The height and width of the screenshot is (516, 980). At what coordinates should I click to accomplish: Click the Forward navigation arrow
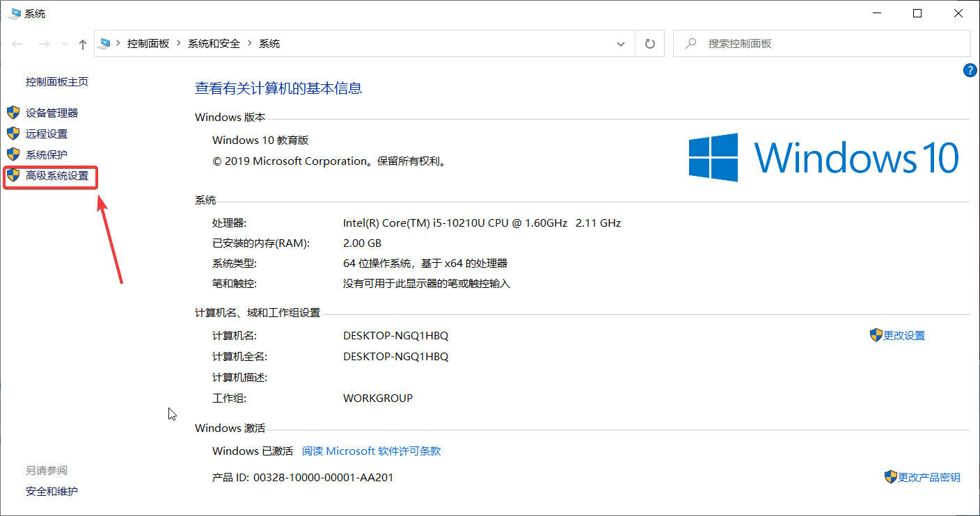click(43, 44)
